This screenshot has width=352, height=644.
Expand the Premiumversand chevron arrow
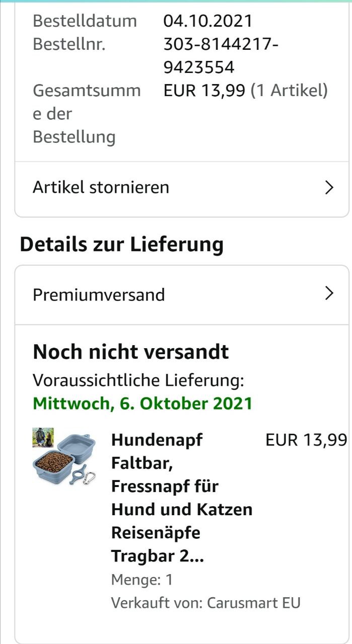pyautogui.click(x=329, y=294)
